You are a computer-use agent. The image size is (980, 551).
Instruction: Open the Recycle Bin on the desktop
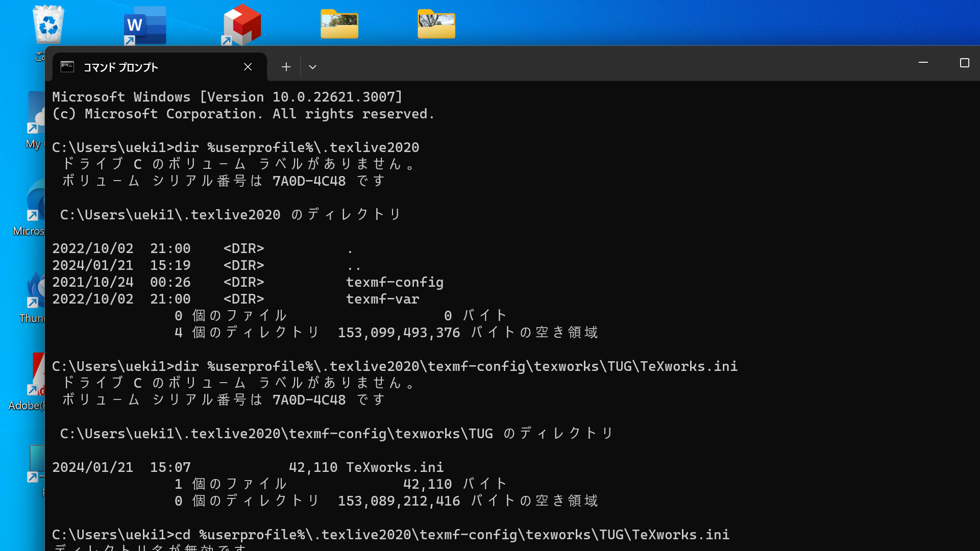[x=47, y=24]
